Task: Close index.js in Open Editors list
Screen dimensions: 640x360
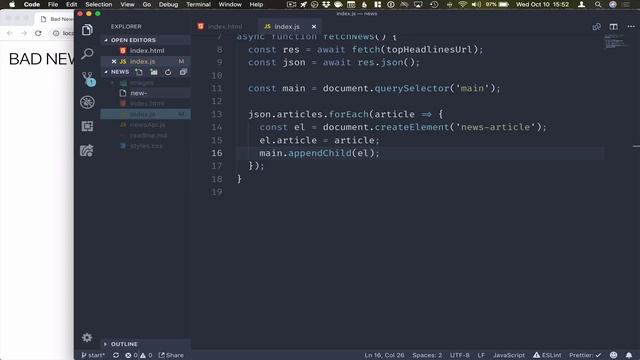Action: 114,62
